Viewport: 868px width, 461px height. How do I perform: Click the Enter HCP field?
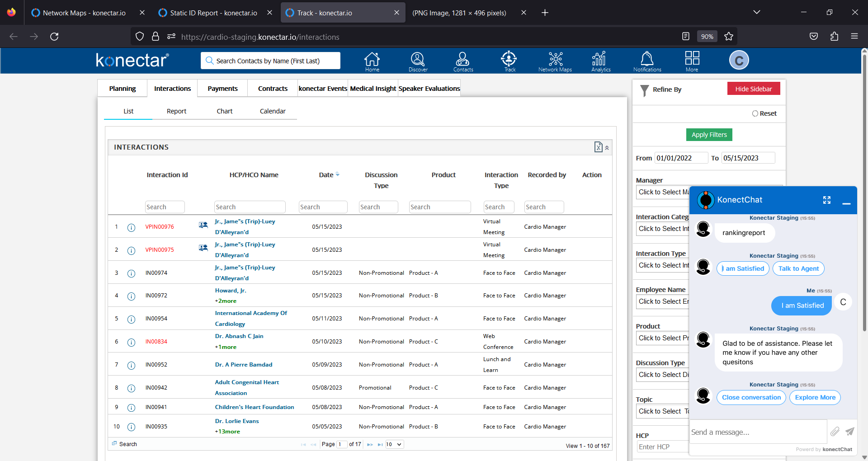pyautogui.click(x=663, y=447)
